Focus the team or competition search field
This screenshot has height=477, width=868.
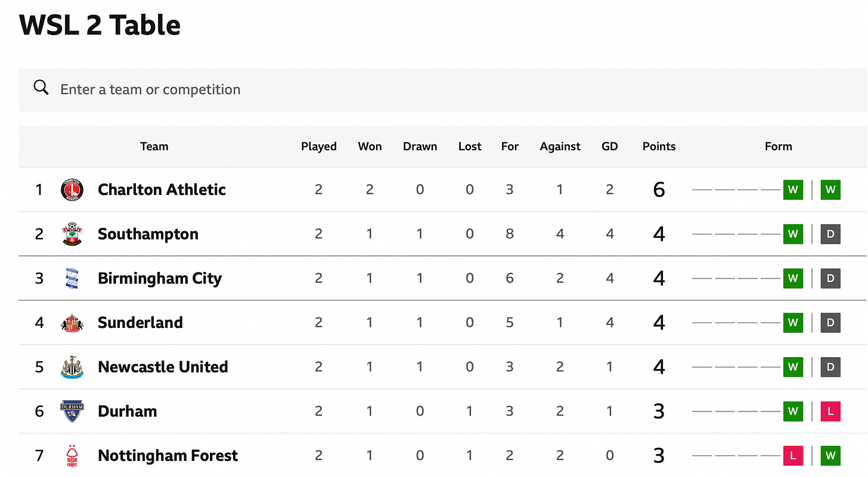(x=443, y=89)
